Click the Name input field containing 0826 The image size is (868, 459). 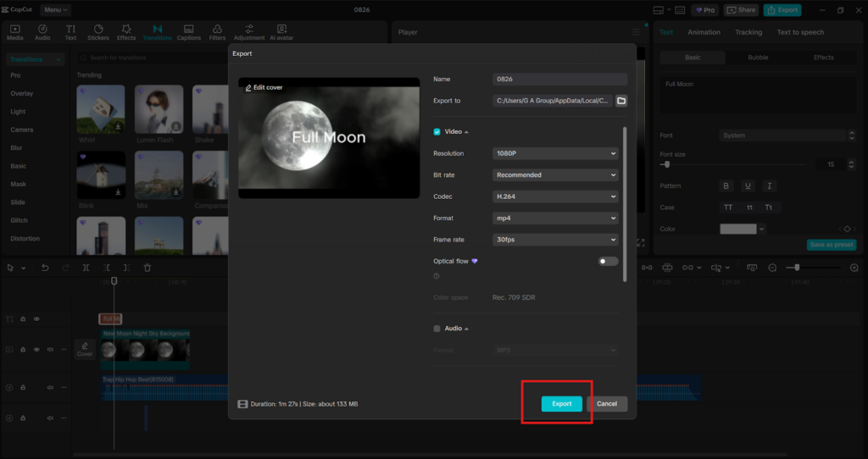559,79
